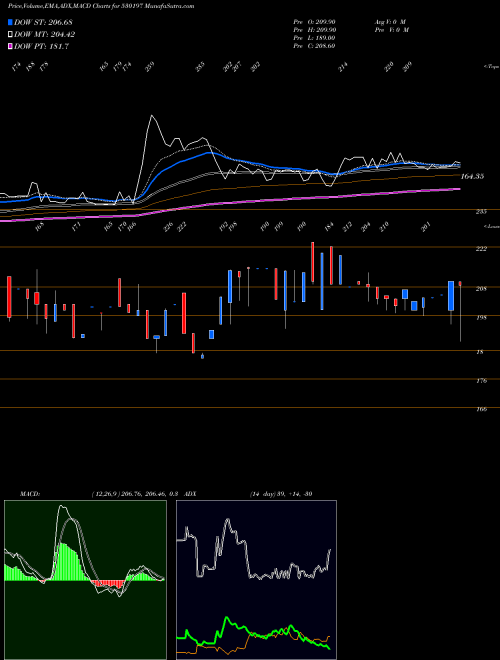Click the 'Pre V: 0 M' volume label
Viewport: 500px width, 660px height.
pos(391,30)
